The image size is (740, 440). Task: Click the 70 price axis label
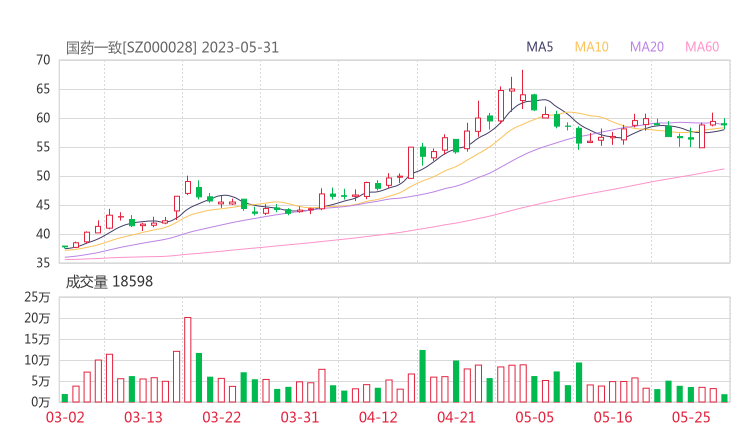pos(43,60)
